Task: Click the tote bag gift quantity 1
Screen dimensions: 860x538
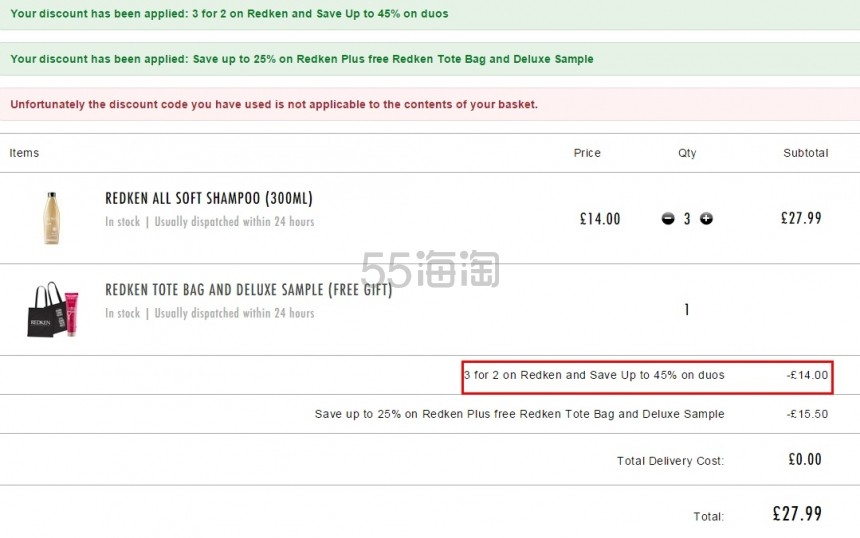Action: click(x=687, y=310)
